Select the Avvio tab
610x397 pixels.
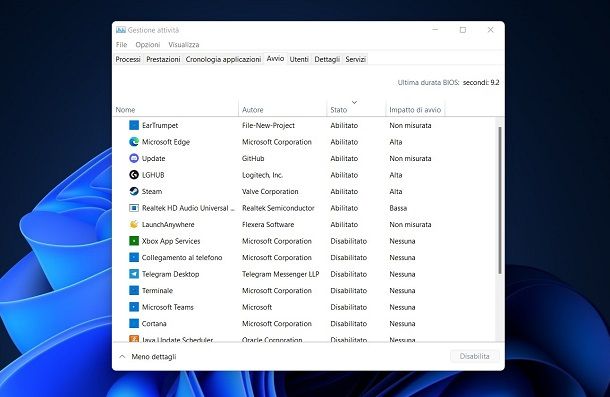[x=275, y=58]
